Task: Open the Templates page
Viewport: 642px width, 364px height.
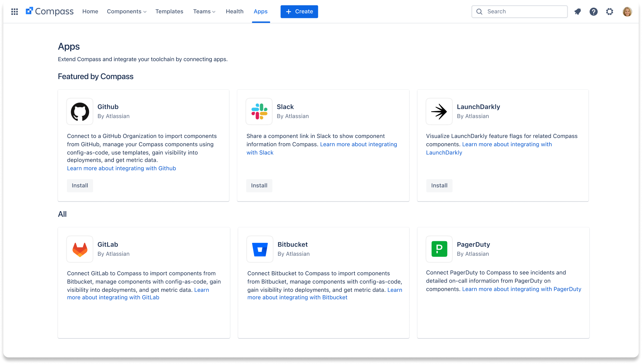Action: click(169, 11)
